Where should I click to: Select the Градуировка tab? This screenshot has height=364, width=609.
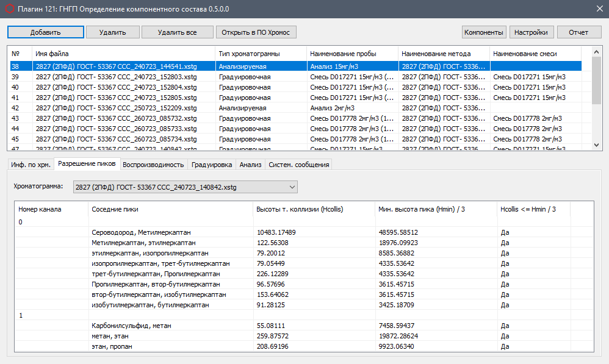pyautogui.click(x=211, y=165)
